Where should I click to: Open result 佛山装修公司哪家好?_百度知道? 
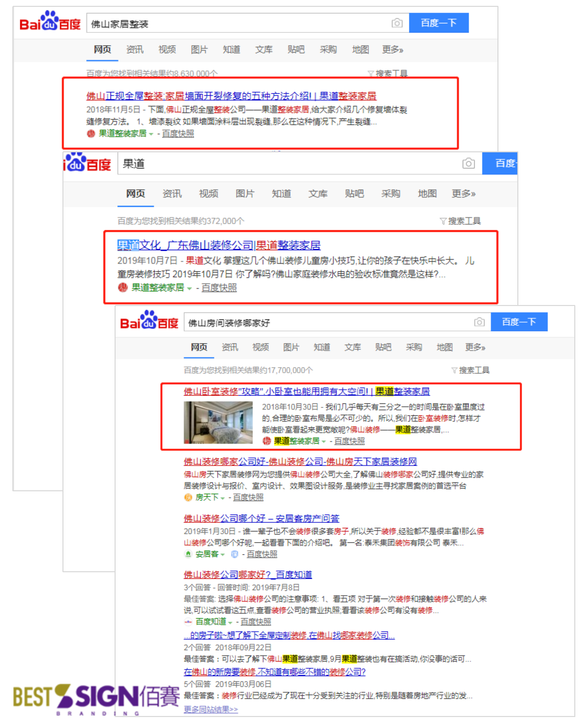point(248,575)
